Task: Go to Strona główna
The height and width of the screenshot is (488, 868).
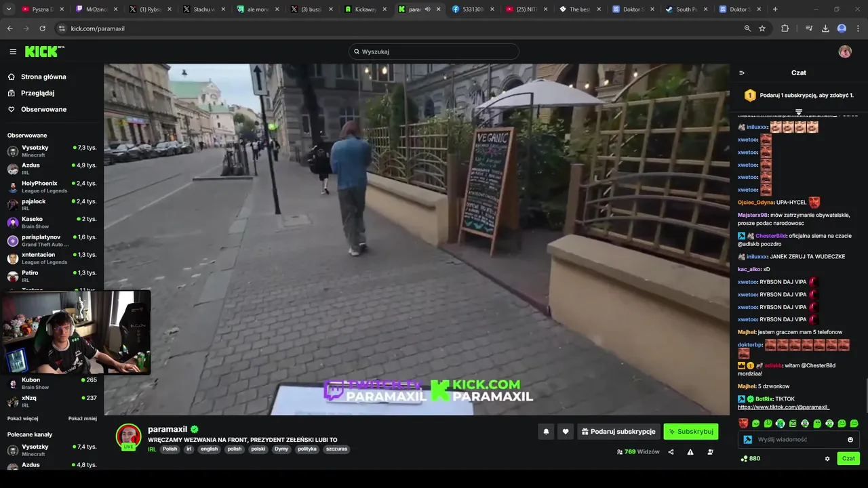Action: click(43, 77)
